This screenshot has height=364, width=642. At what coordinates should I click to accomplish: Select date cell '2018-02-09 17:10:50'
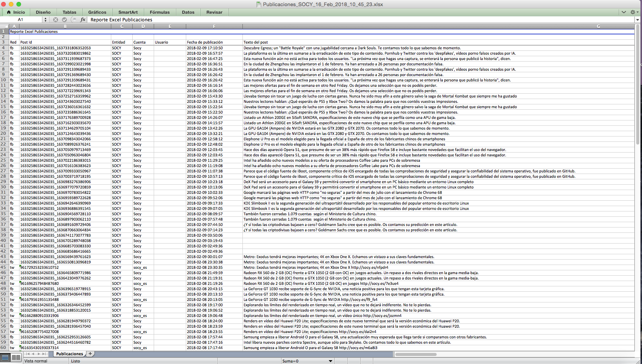[x=214, y=48]
